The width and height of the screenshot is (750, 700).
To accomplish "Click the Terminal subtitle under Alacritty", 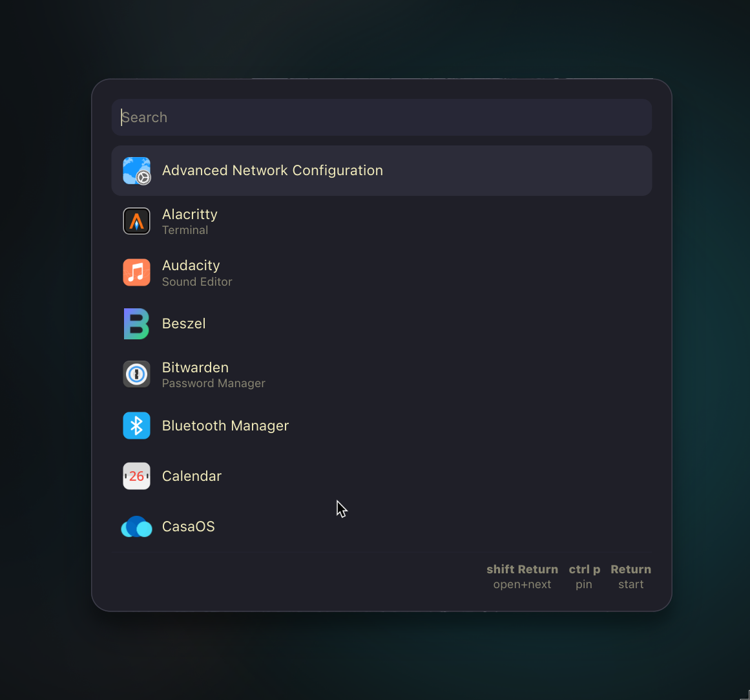I will 185,230.
